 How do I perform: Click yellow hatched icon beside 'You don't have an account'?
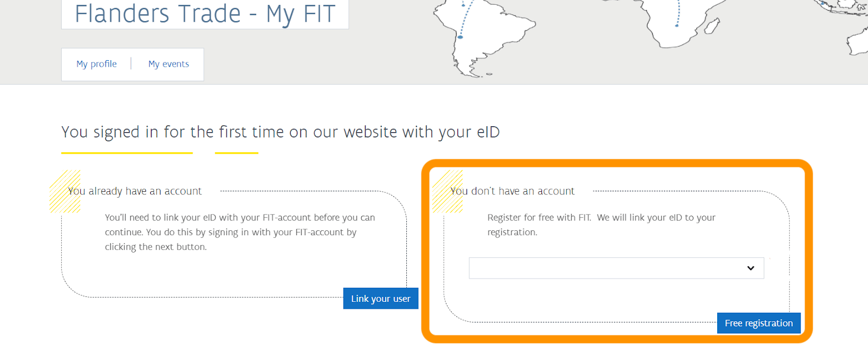pos(448,191)
